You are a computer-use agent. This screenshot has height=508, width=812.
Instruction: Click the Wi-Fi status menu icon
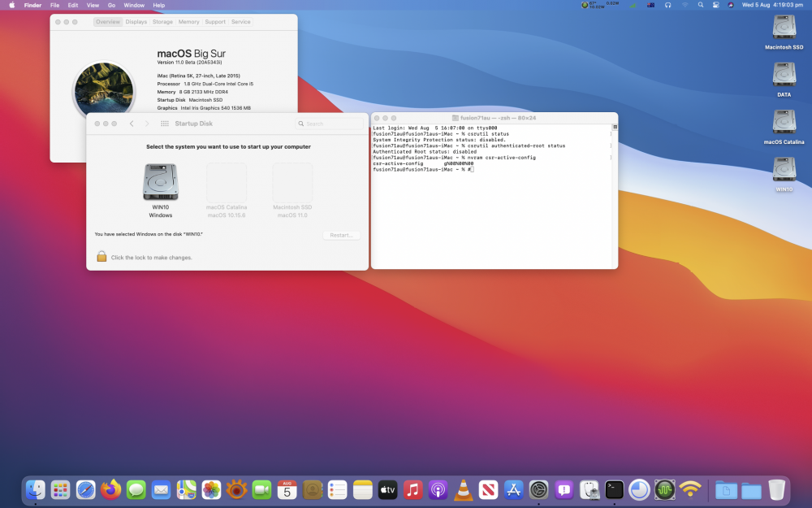point(685,5)
